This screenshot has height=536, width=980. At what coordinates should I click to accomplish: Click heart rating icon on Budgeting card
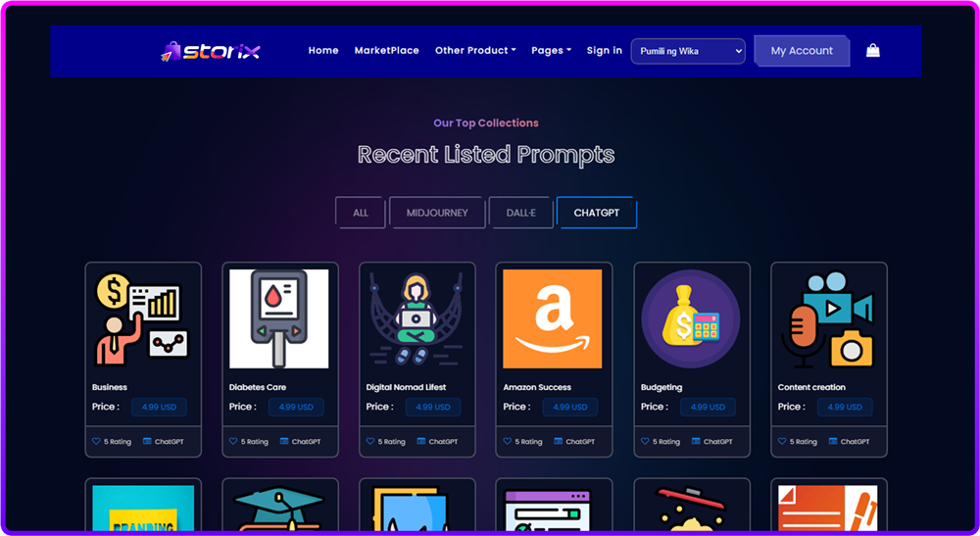tap(645, 441)
